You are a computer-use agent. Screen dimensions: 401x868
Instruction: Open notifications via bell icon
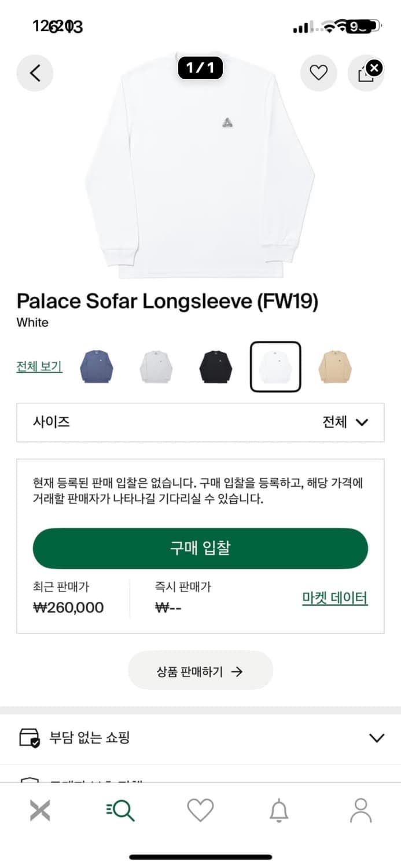pyautogui.click(x=280, y=811)
